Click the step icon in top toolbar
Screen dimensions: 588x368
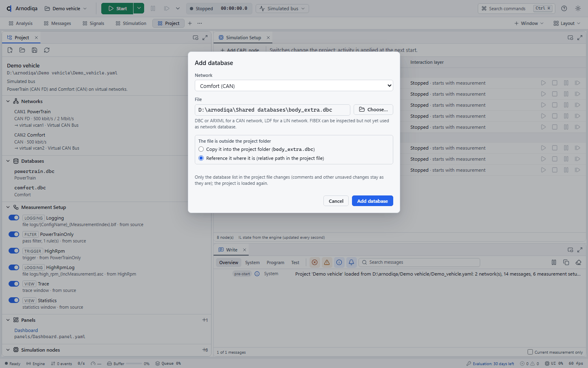pos(167,9)
